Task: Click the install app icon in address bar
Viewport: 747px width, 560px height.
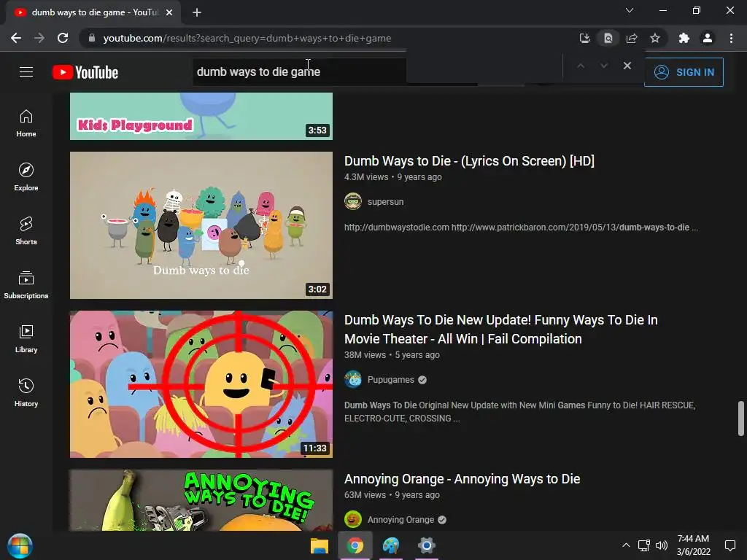Action: [x=584, y=38]
